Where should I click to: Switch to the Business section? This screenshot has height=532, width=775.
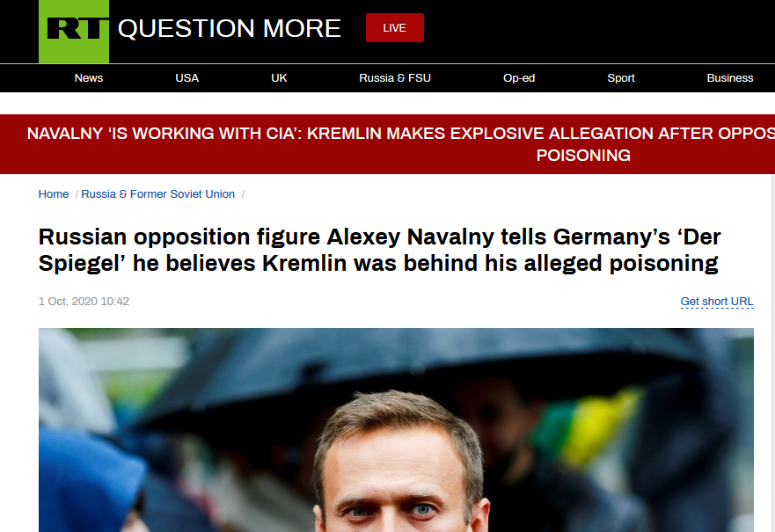click(730, 78)
